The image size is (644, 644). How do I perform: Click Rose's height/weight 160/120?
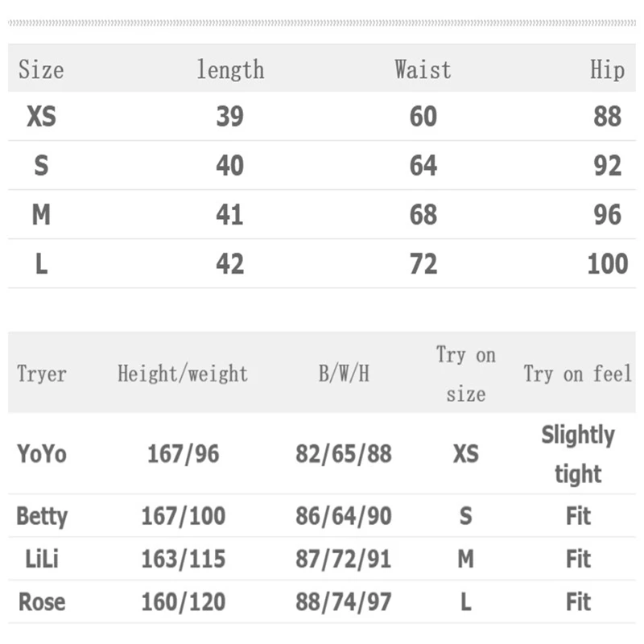point(183,602)
